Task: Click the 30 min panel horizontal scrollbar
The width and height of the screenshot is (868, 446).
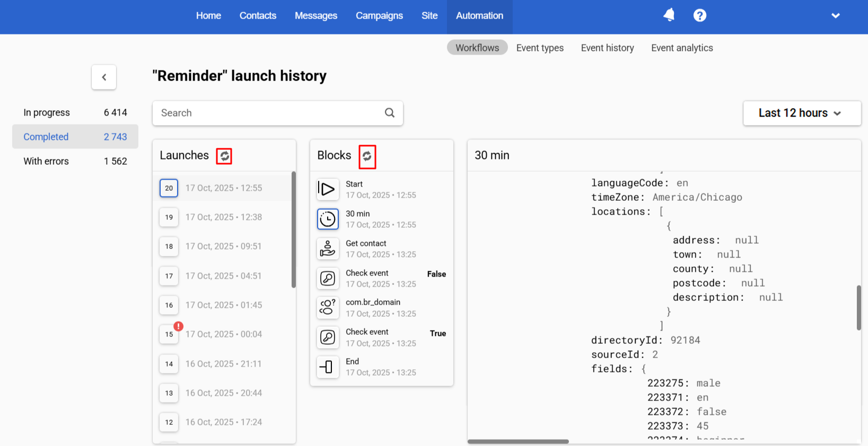Action: 518,441
